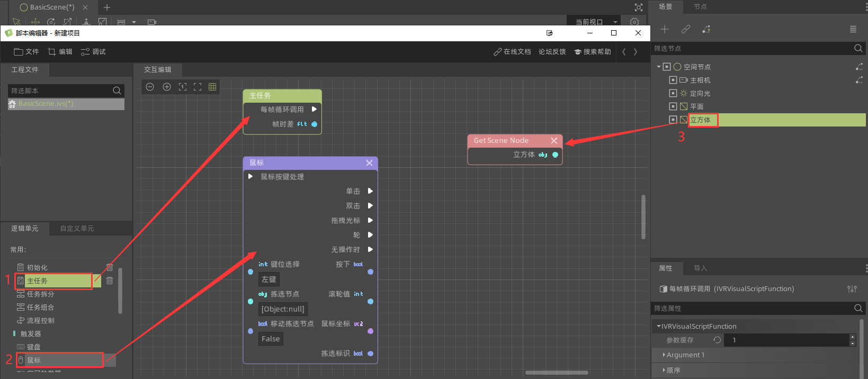Open 在线文档 link
Screen dimensions: 868x379
(512, 52)
